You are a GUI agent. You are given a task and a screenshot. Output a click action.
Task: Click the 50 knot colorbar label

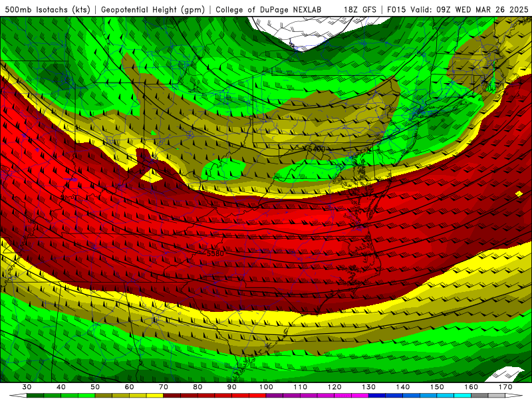[95, 387]
